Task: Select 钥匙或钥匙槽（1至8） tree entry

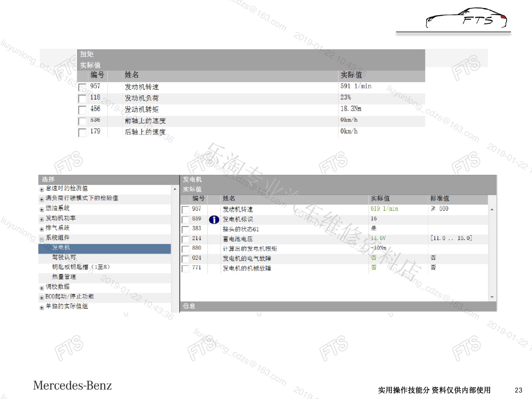Action: (x=81, y=267)
